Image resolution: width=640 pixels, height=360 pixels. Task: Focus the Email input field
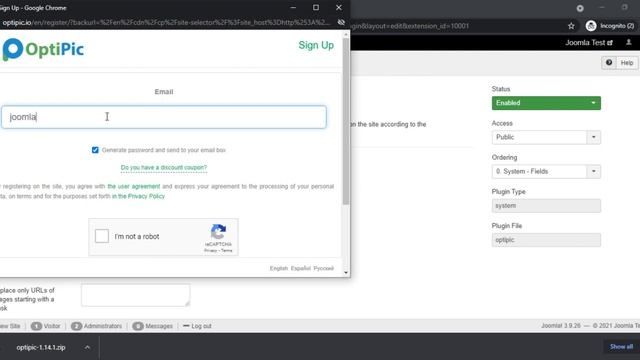click(164, 117)
